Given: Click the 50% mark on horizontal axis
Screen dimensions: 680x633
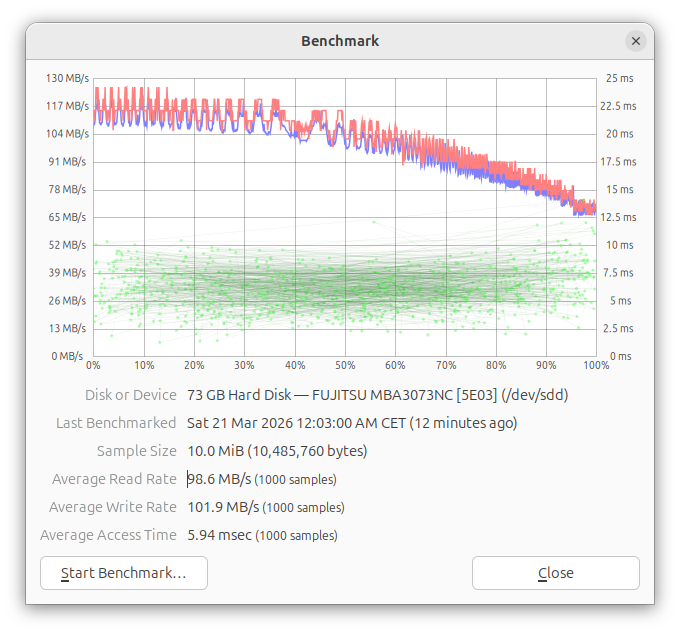Looking at the screenshot, I should pos(345,366).
